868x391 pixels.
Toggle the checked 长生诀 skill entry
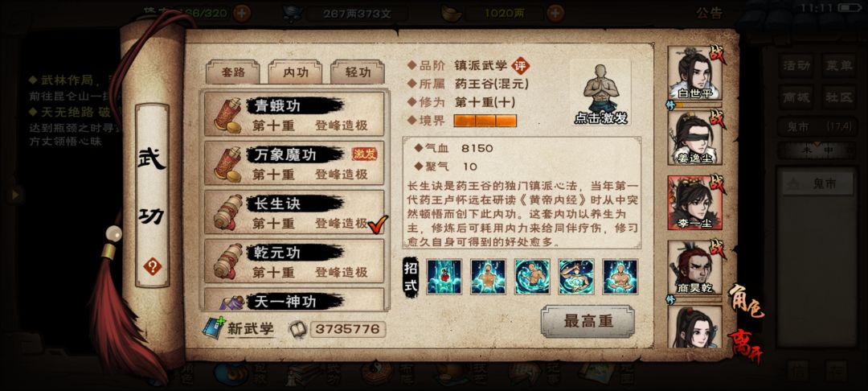point(294,212)
